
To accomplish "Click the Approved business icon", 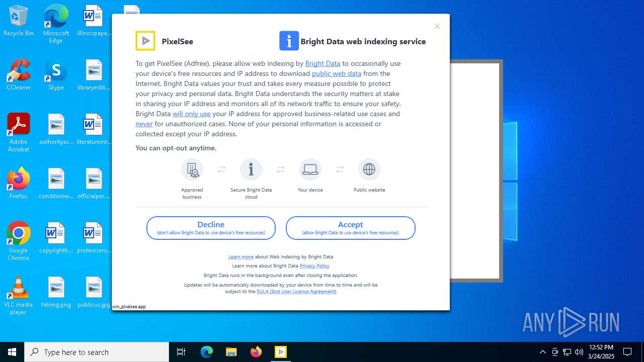I will (x=192, y=169).
